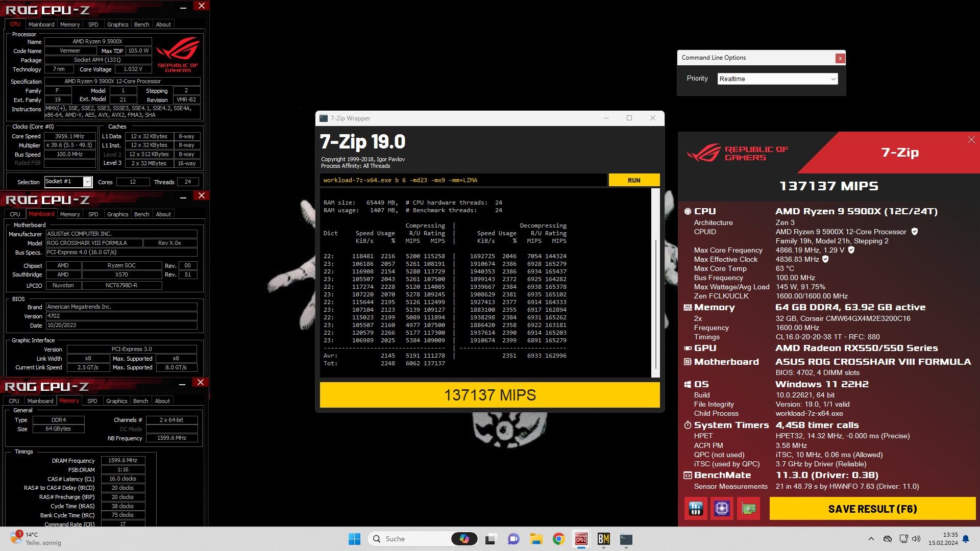Select the processor name AMD Ryzen 9 5900X
The height and width of the screenshot is (551, 980).
(97, 41)
